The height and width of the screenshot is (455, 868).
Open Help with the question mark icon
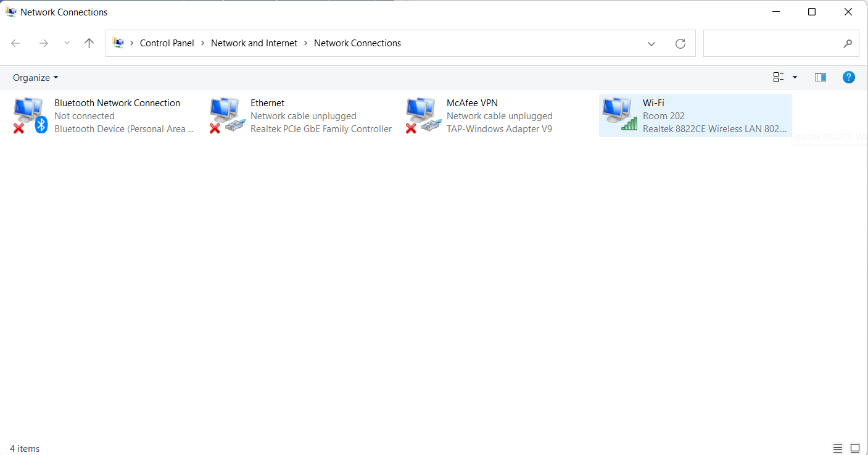849,77
